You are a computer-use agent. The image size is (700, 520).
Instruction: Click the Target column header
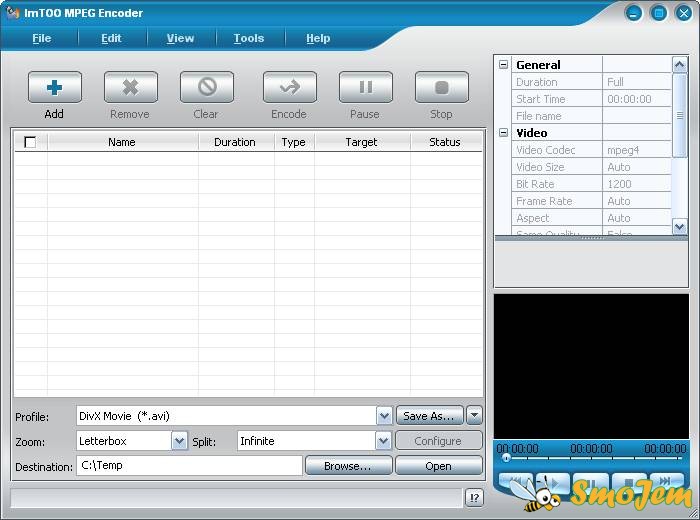coord(362,142)
